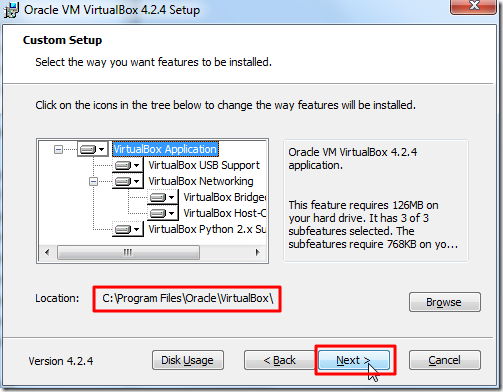This screenshot has height=392, width=503.
Task: Open the Disk Usage dialog
Action: [188, 360]
